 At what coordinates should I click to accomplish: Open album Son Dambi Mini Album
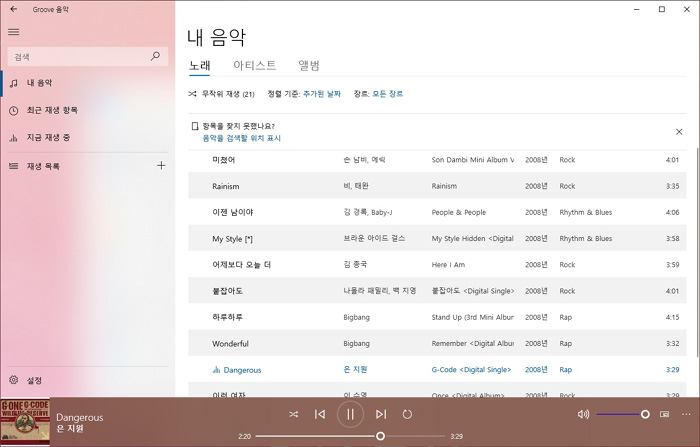tap(473, 160)
